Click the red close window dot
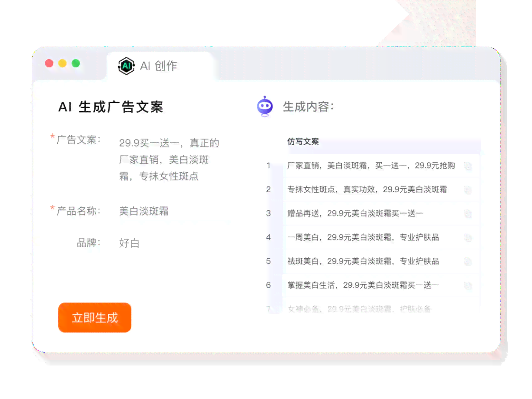Viewport: 532px width, 399px height. click(x=49, y=63)
